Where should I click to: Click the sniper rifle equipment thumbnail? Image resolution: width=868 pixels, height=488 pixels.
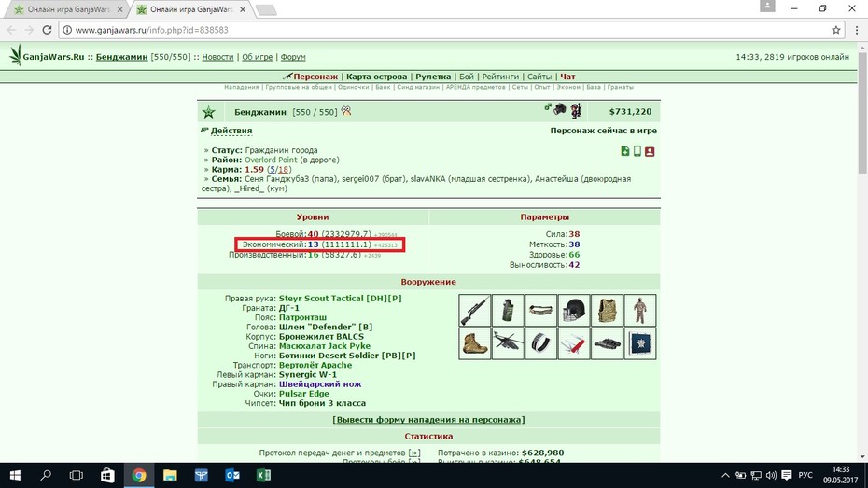(474, 311)
